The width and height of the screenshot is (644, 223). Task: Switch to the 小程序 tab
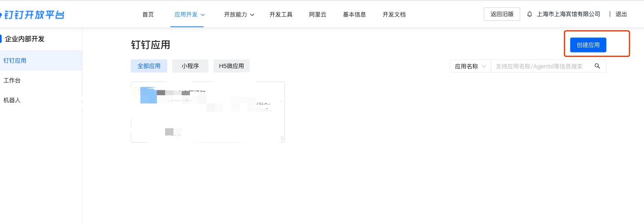pos(190,66)
